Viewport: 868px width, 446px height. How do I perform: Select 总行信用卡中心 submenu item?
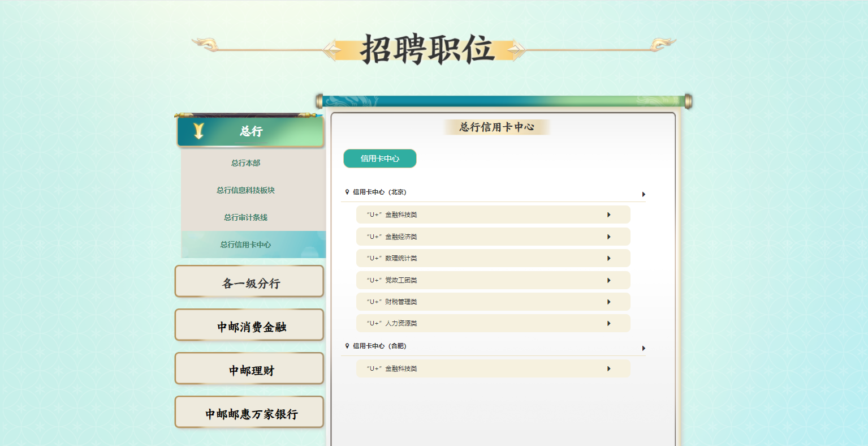(x=253, y=245)
